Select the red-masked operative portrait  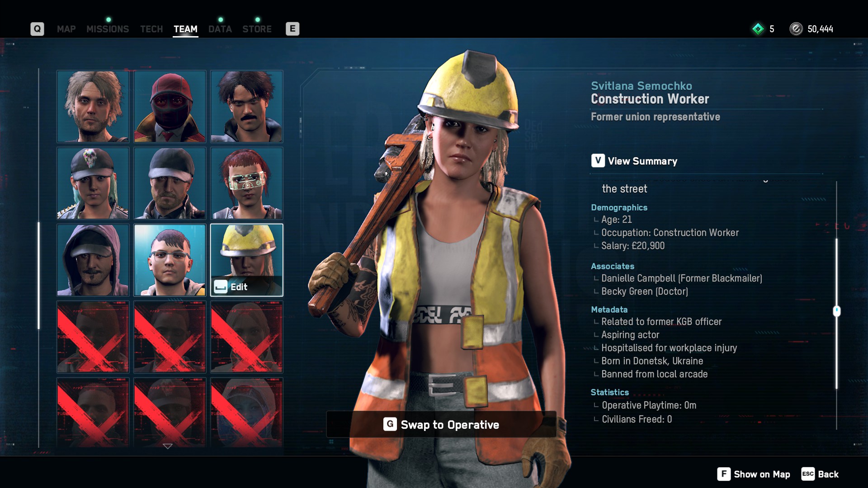(x=170, y=107)
